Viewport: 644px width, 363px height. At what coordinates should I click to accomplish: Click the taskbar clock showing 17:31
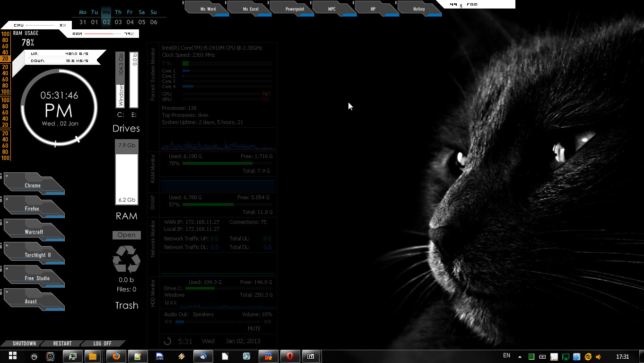623,357
